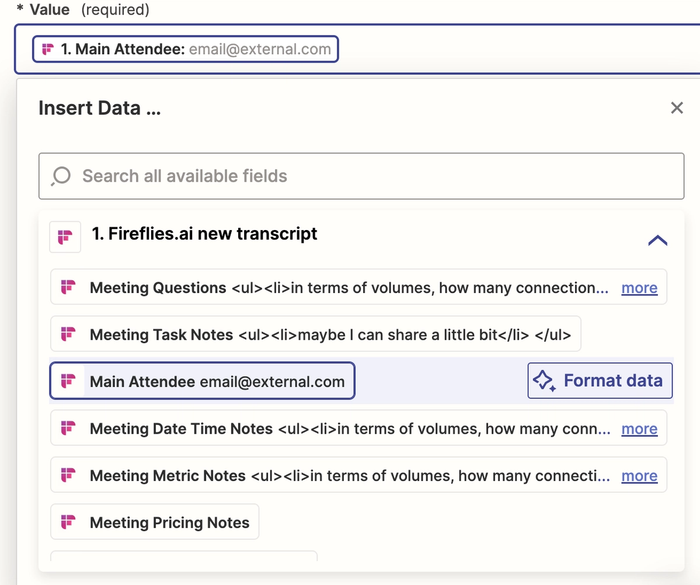This screenshot has height=585, width=700.
Task: Click Fireflies icon on Main Attendee row
Action: click(68, 381)
